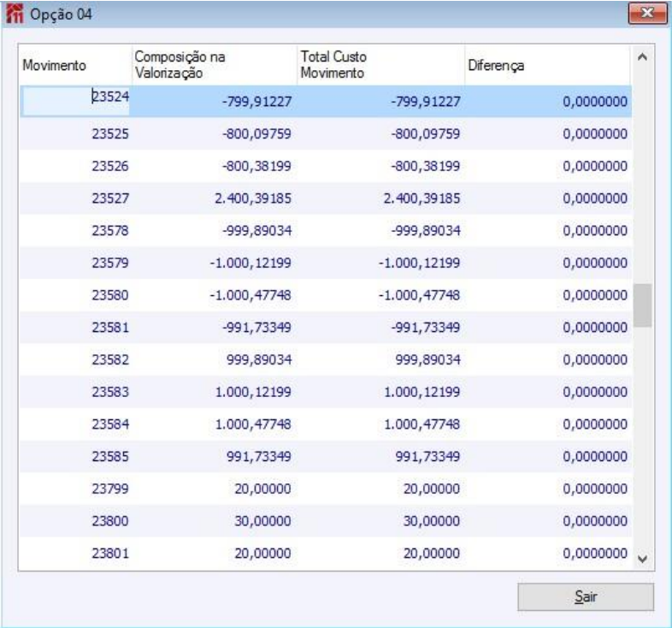Click Diferença value in row 23527
The width and height of the screenshot is (672, 628).
coord(595,198)
